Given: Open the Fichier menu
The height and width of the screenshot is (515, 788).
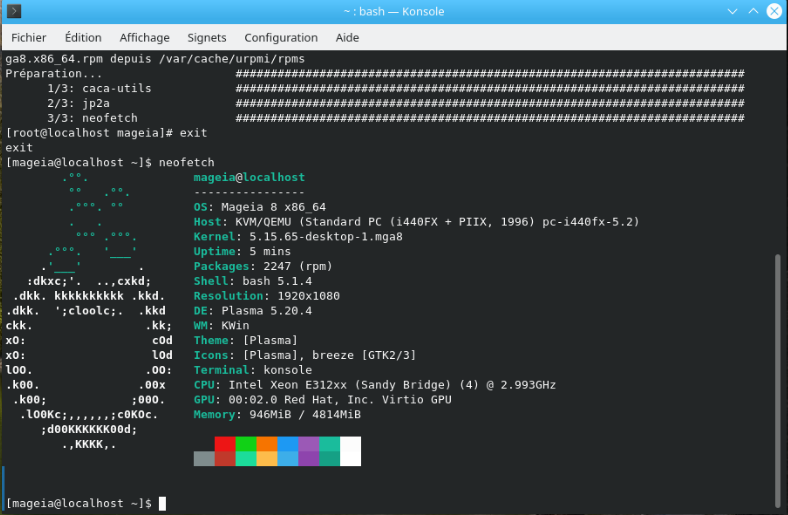Looking at the screenshot, I should point(29,38).
